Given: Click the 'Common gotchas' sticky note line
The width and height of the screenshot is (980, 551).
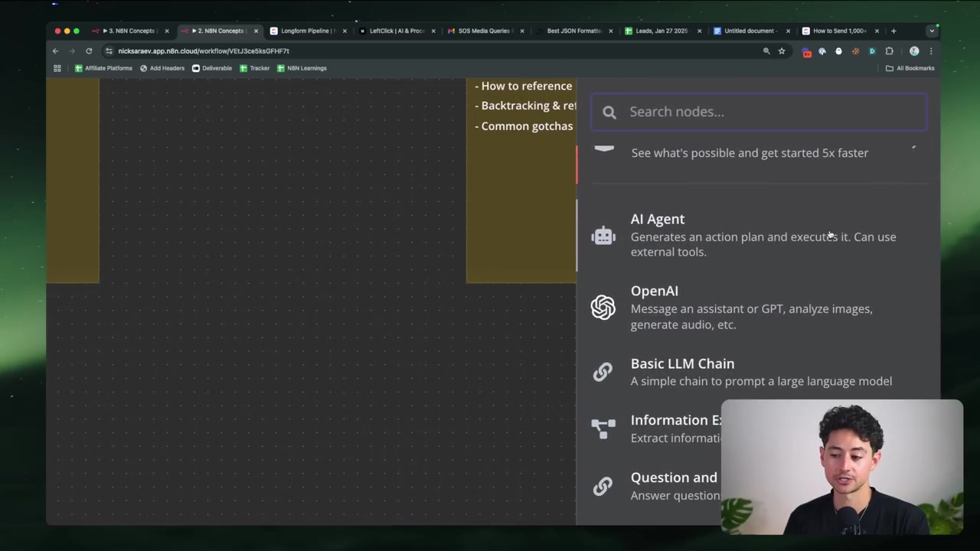Looking at the screenshot, I should [x=524, y=126].
